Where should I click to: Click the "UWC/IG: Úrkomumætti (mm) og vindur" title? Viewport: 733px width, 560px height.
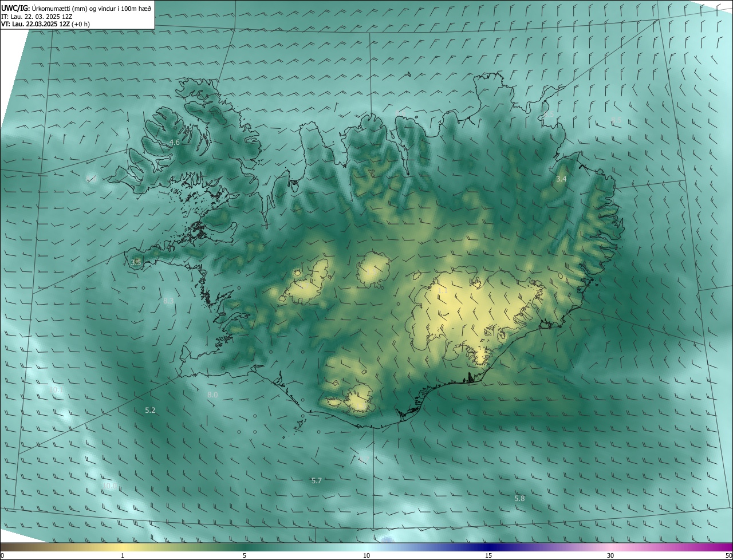76,8
